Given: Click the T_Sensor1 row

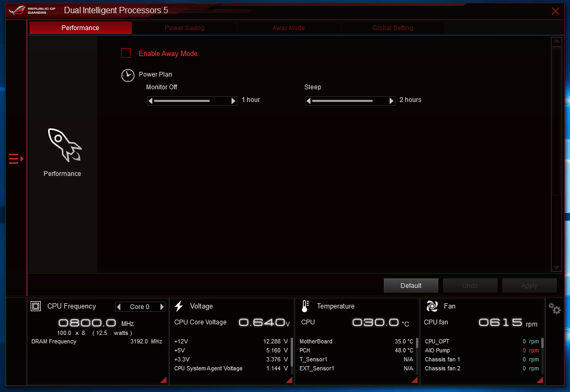Looking at the screenshot, I should click(x=356, y=359).
